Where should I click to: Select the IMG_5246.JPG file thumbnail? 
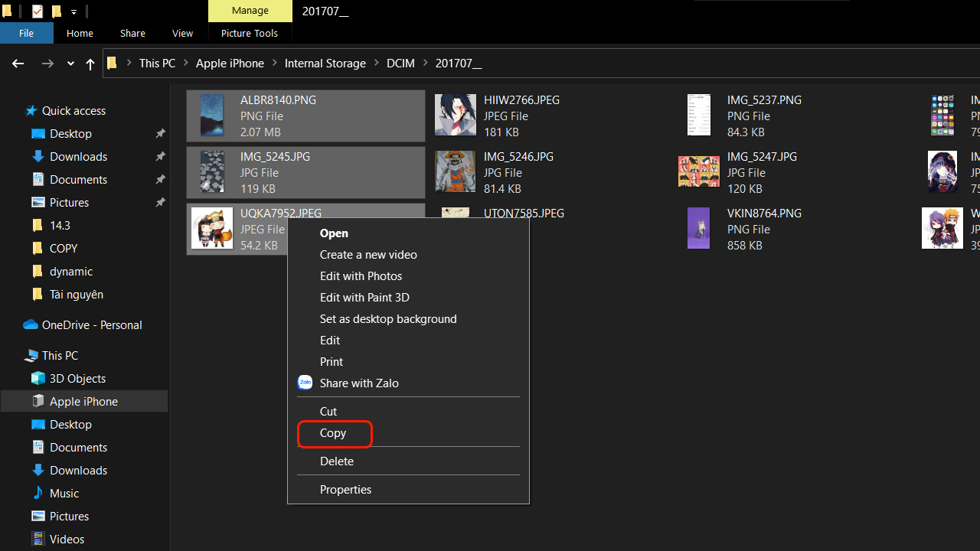(456, 171)
